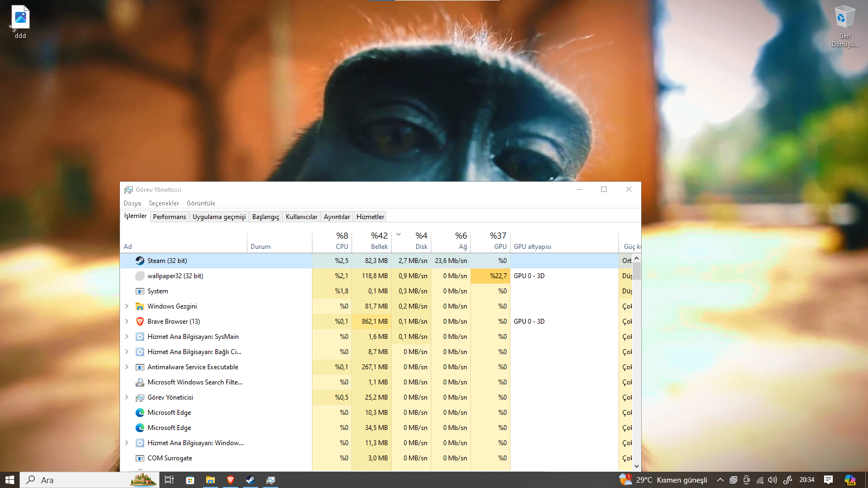This screenshot has width=868, height=488.
Task: Click the Task Manager taskbar icon
Action: [x=270, y=480]
